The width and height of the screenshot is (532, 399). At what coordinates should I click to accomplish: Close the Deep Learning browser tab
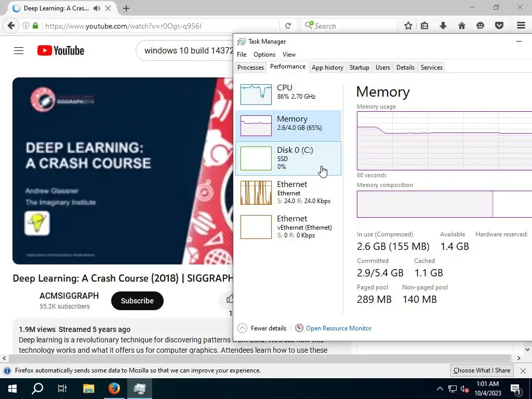click(x=108, y=8)
